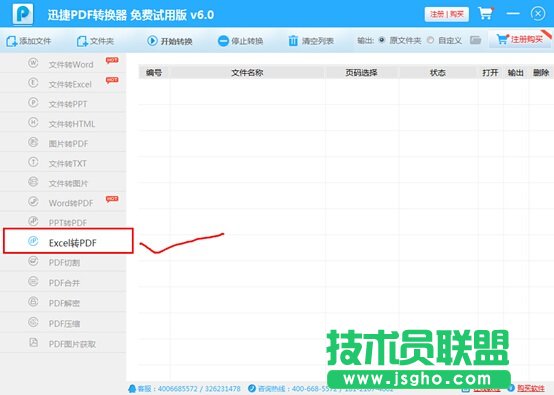Click the 页码选择 column header

[361, 72]
